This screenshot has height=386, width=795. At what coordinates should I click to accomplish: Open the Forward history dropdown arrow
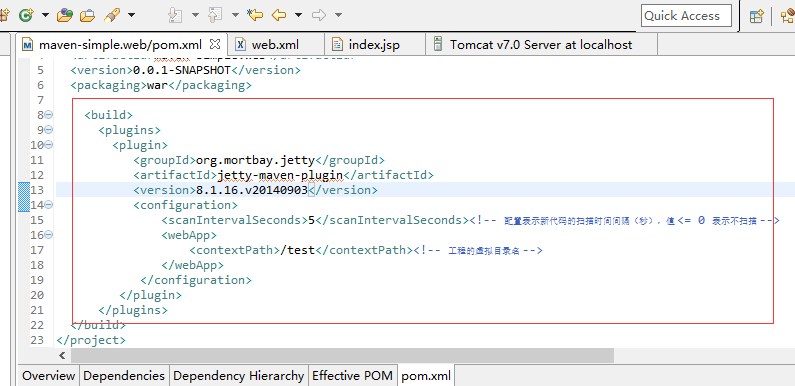pyautogui.click(x=338, y=15)
